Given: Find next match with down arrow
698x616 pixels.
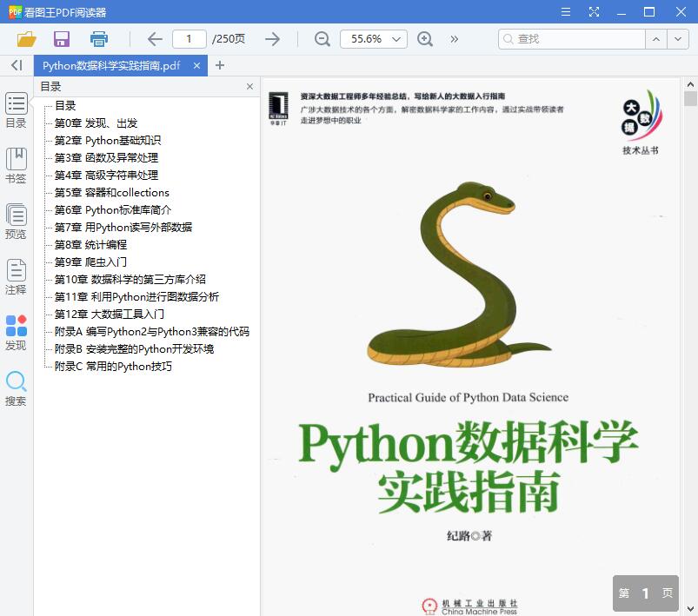Looking at the screenshot, I should 678,39.
